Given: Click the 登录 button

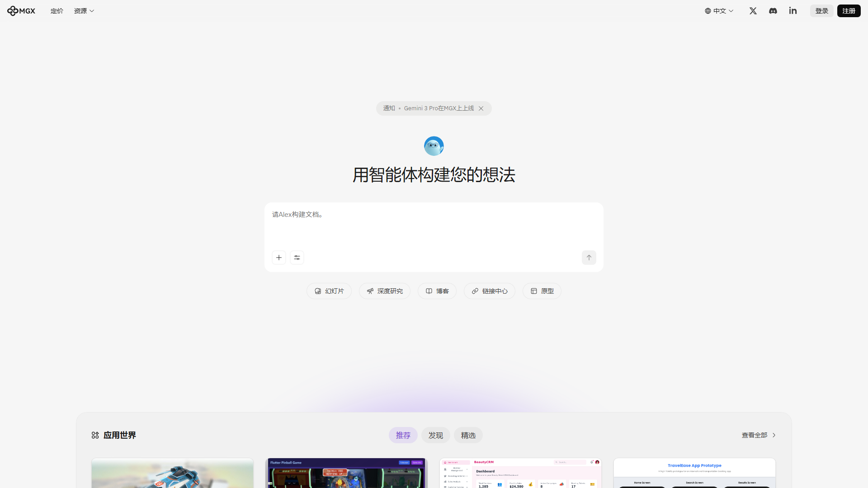Looking at the screenshot, I should 821,11.
